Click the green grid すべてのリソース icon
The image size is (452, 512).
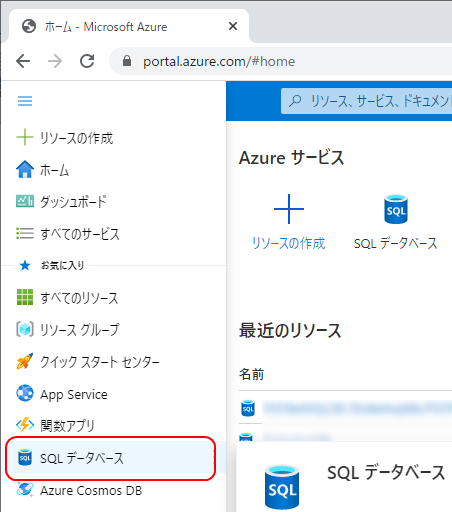coord(25,297)
